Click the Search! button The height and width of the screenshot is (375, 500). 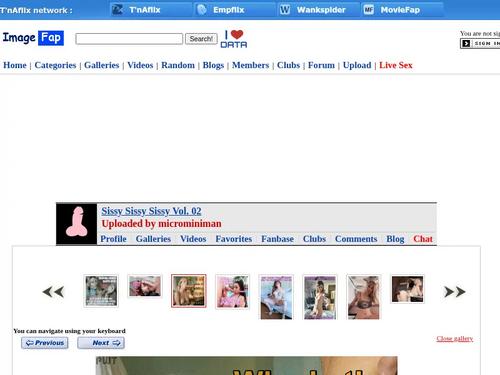point(201,39)
